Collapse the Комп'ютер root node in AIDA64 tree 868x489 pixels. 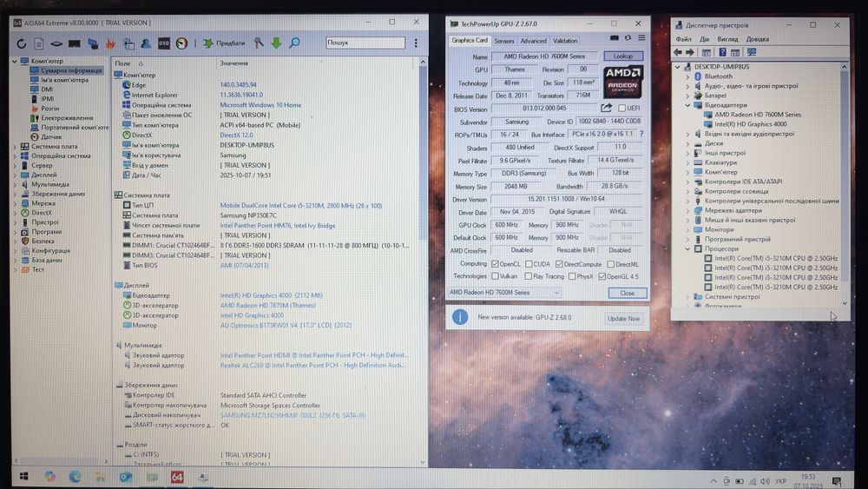tap(15, 61)
